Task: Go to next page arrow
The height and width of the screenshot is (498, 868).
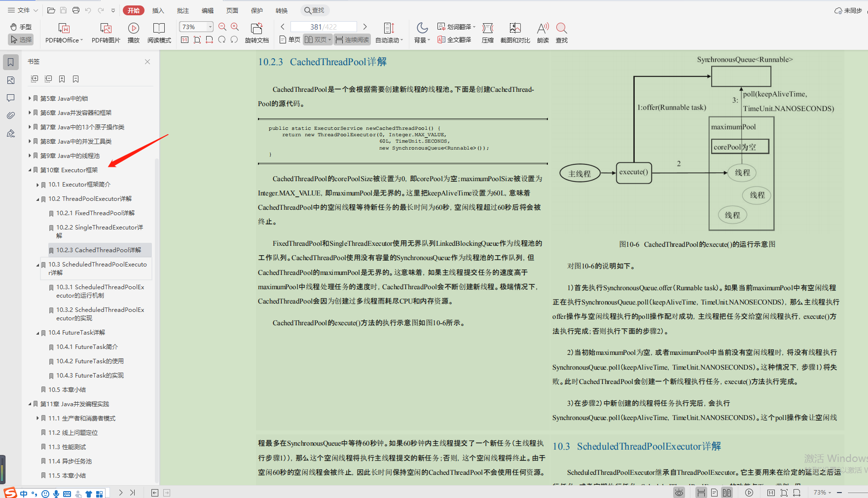Action: [x=365, y=27]
